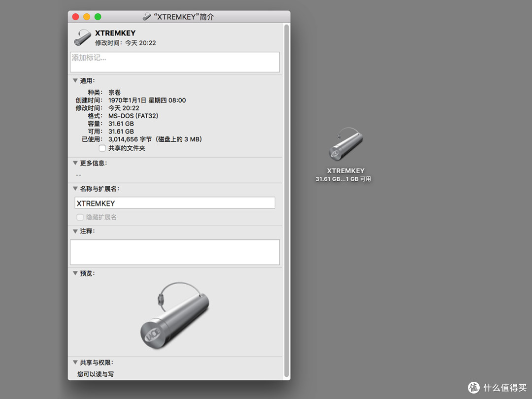Collapse the 更多信息 section
Image resolution: width=532 pixels, height=399 pixels.
tap(75, 163)
